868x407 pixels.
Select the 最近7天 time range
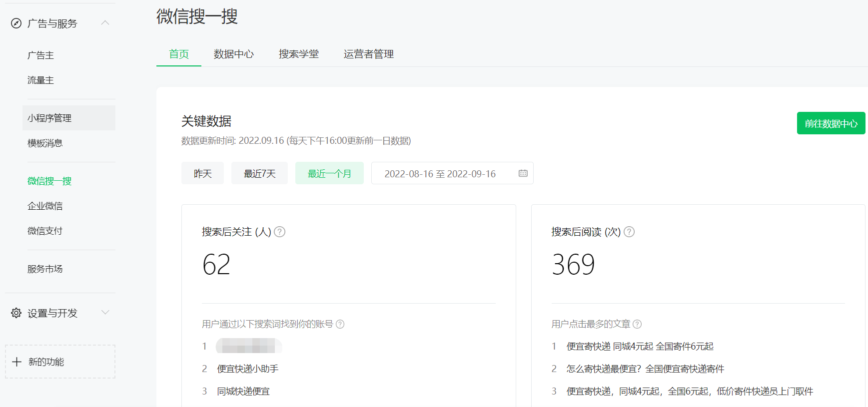(259, 173)
